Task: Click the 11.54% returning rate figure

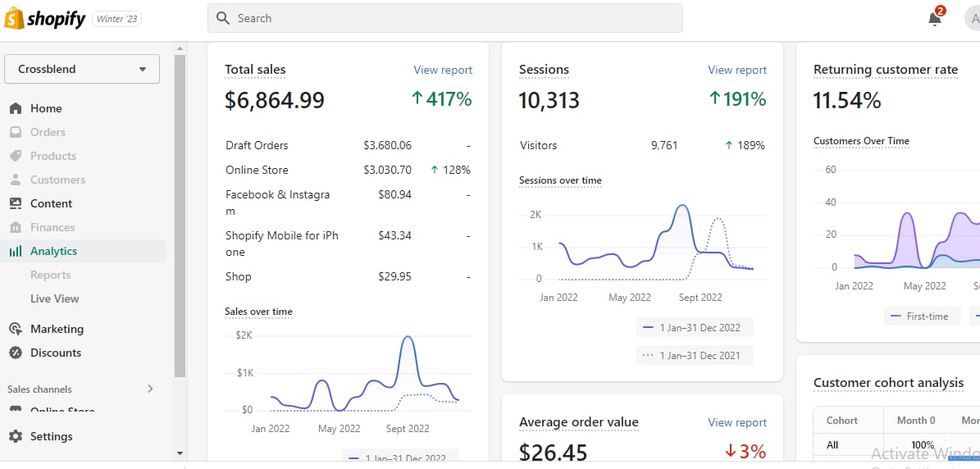Action: [x=847, y=100]
